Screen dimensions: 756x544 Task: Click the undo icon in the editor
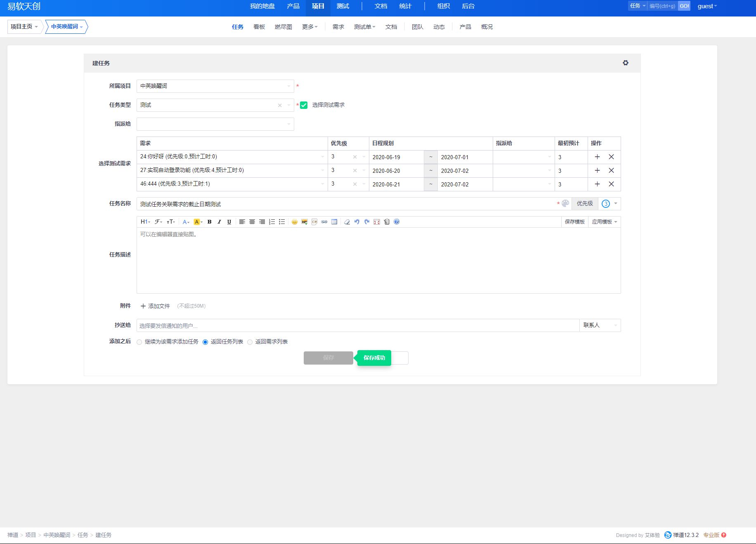tap(357, 222)
